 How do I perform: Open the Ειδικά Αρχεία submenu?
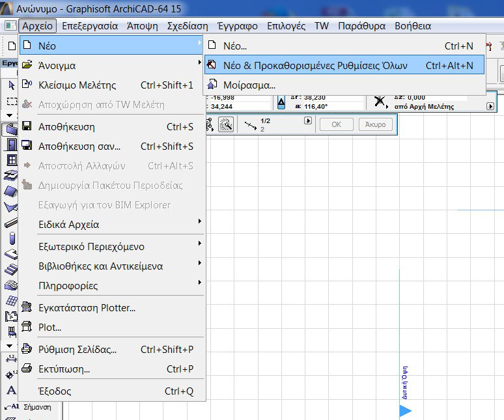(111, 224)
